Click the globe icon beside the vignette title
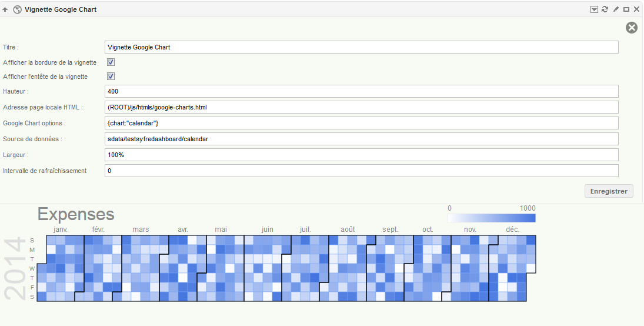 (17, 9)
